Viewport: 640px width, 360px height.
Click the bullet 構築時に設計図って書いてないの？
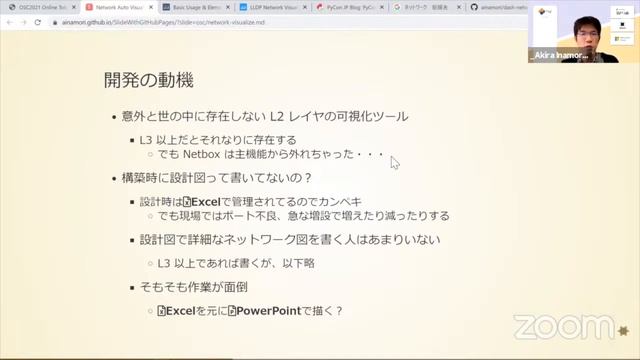point(216,178)
